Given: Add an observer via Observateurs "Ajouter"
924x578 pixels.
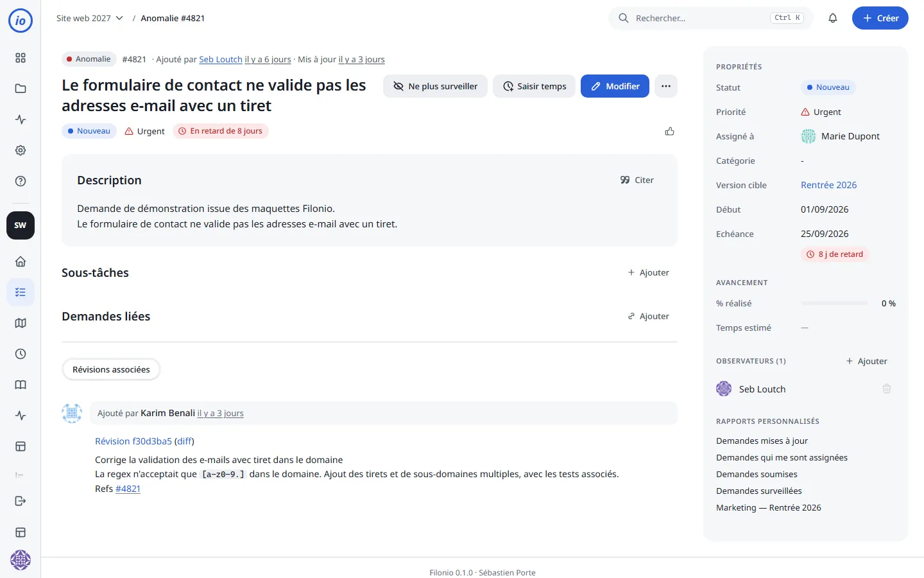Looking at the screenshot, I should (867, 362).
